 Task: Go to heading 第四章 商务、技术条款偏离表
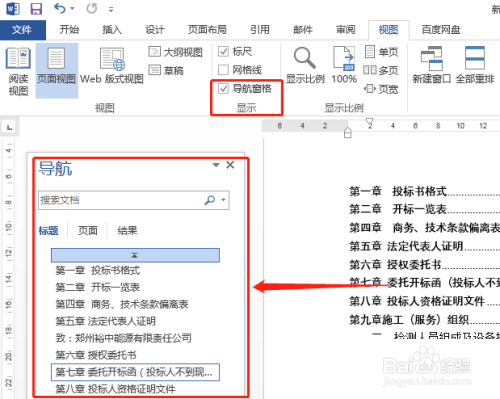click(x=122, y=304)
